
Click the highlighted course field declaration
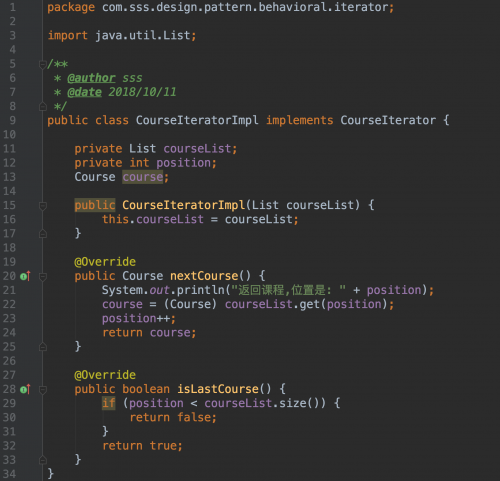click(x=143, y=177)
